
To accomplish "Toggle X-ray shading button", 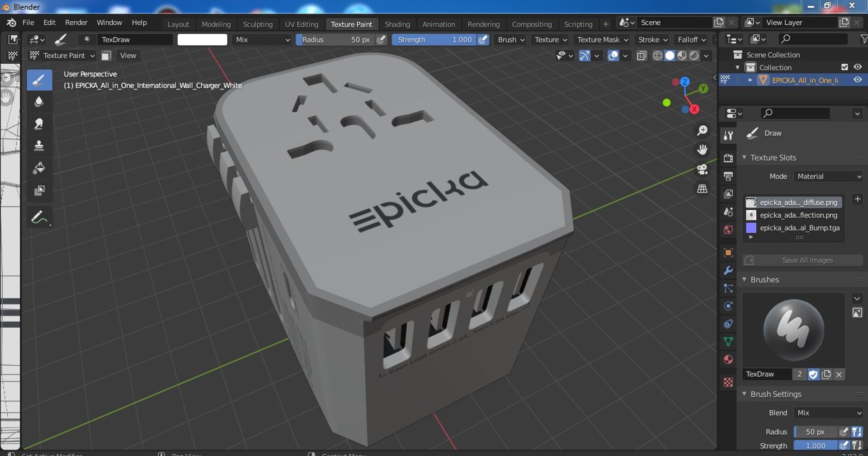I will [642, 56].
